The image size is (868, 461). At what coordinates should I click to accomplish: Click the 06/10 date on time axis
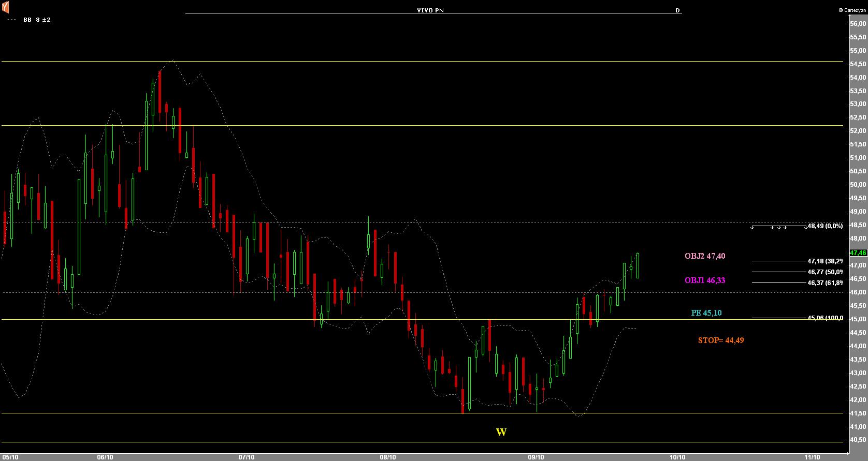[105, 457]
